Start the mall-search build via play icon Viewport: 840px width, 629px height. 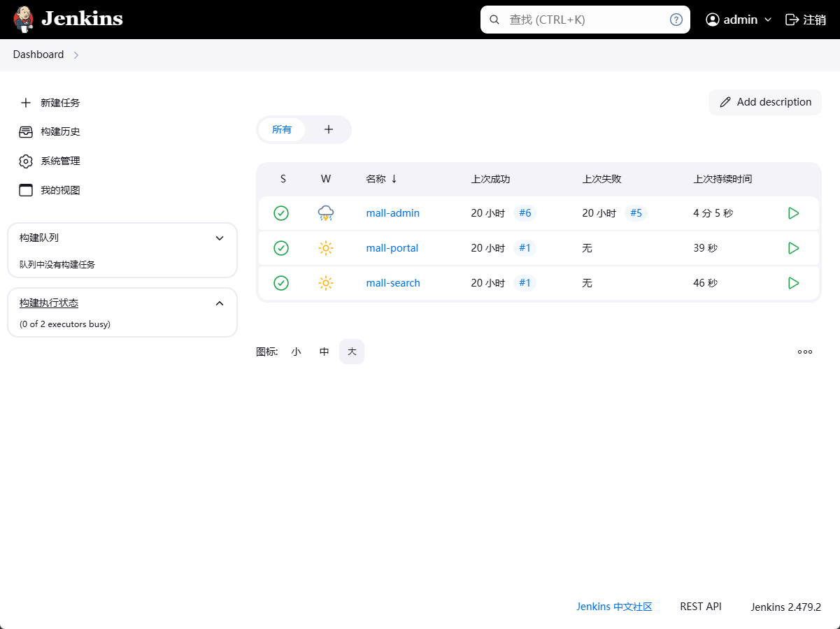[x=793, y=283]
